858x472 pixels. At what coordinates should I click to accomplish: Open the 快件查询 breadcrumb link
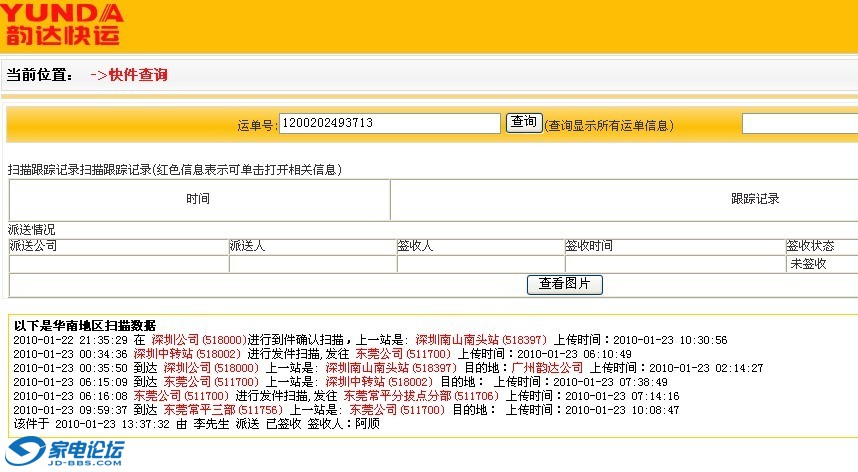click(x=137, y=75)
